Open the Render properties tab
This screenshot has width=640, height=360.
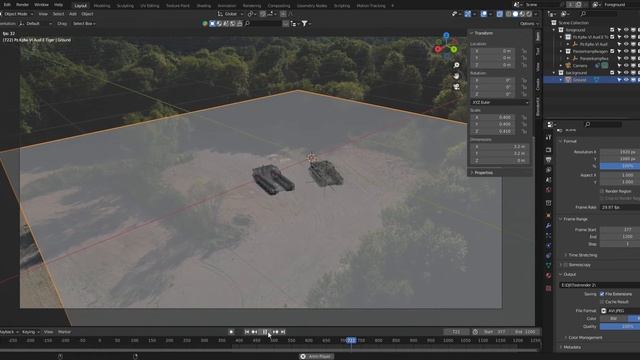point(548,150)
